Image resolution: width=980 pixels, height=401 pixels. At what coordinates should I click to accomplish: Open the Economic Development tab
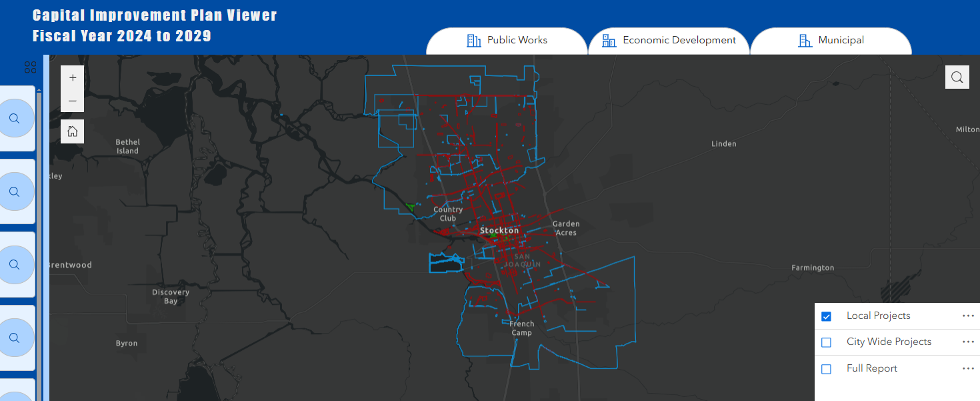(x=669, y=41)
